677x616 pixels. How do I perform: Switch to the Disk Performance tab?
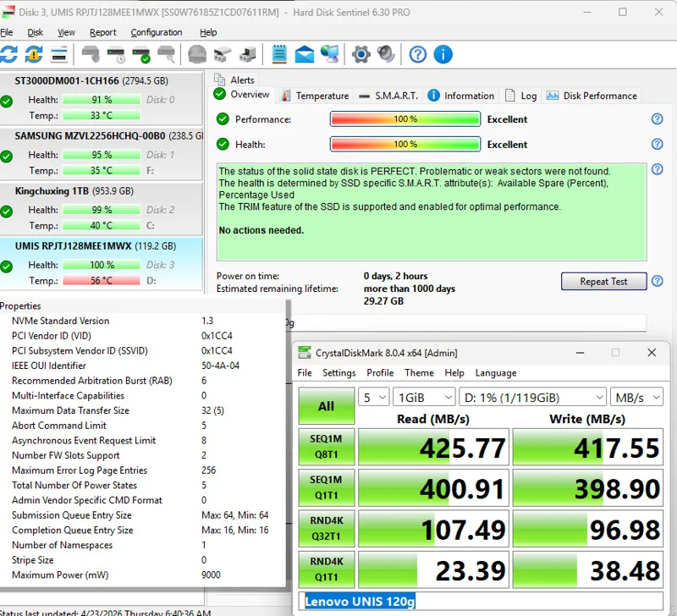592,96
